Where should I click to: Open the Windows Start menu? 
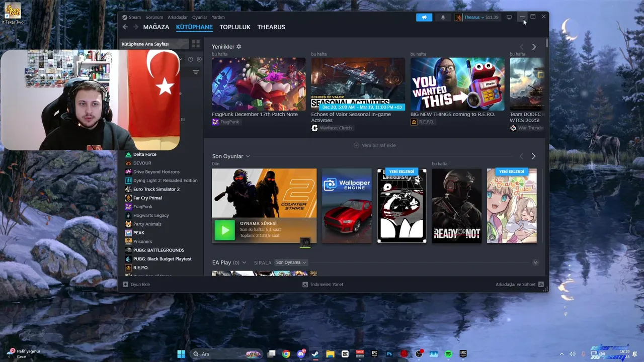(x=181, y=354)
